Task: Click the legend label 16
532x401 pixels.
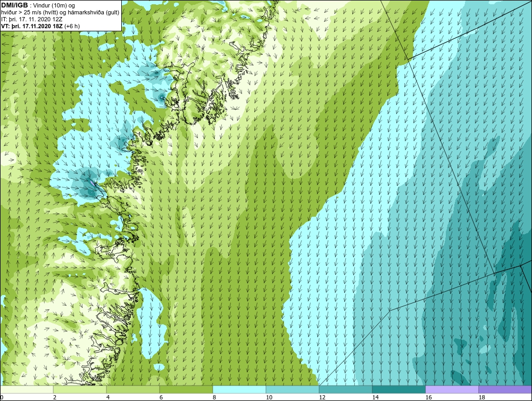Action: click(428, 397)
